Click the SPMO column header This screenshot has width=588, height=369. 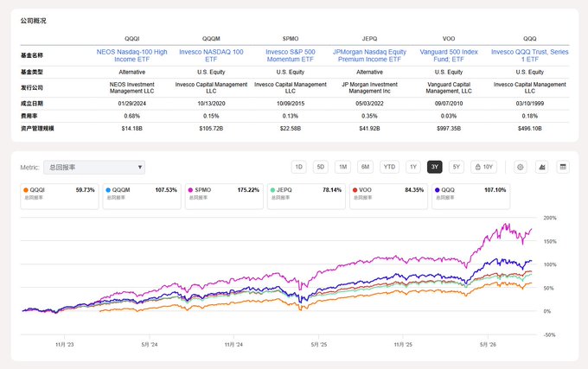291,39
